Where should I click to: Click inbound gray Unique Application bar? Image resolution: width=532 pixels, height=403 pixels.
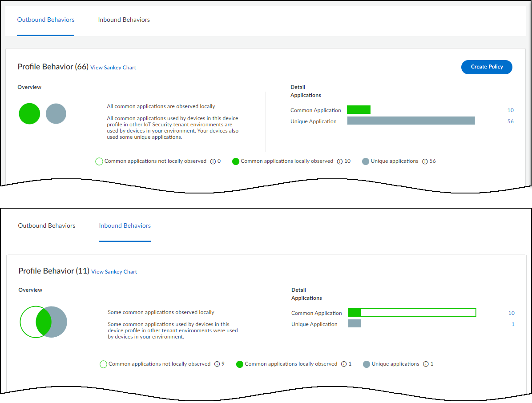[355, 323]
